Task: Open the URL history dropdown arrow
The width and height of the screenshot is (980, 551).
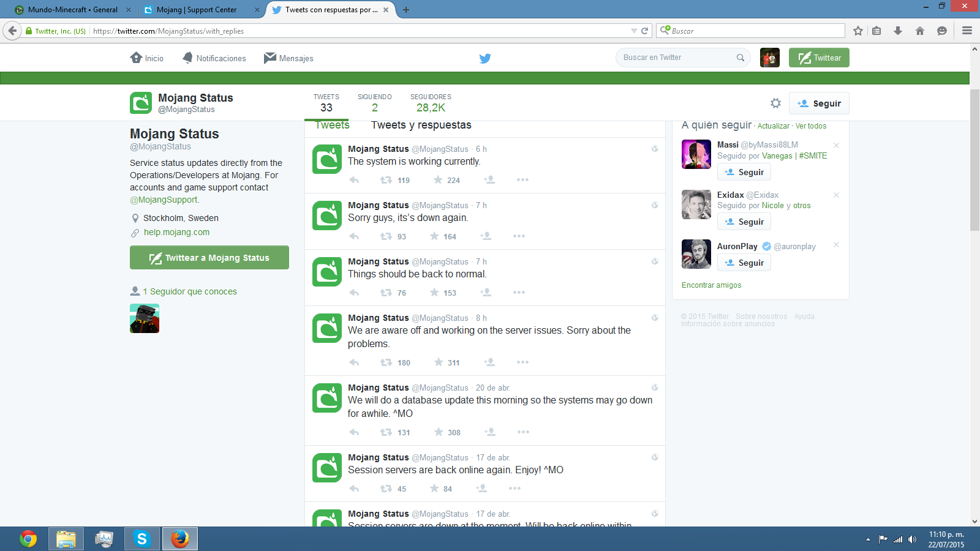Action: [634, 31]
